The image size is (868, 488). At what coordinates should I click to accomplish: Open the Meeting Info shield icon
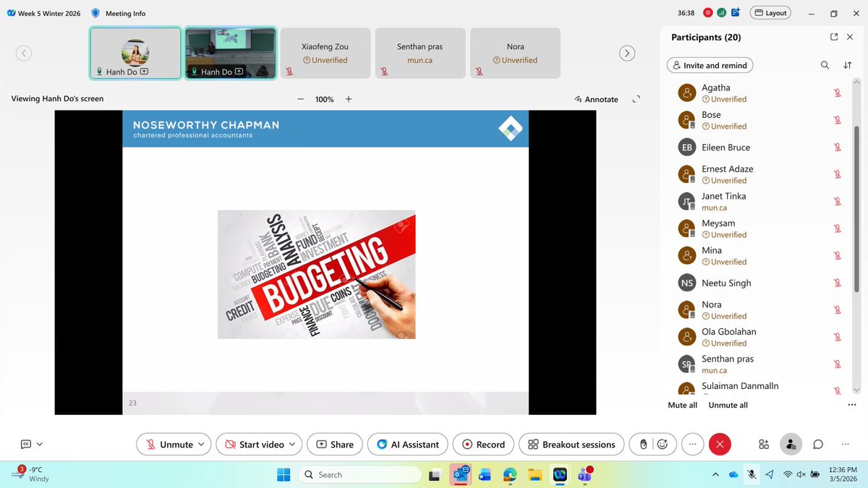pos(96,13)
